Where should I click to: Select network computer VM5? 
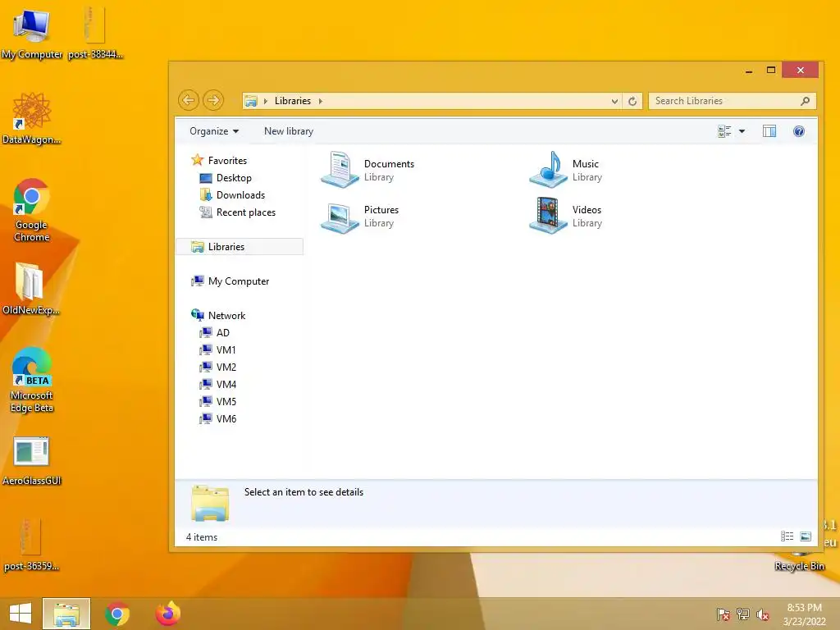[x=226, y=401]
